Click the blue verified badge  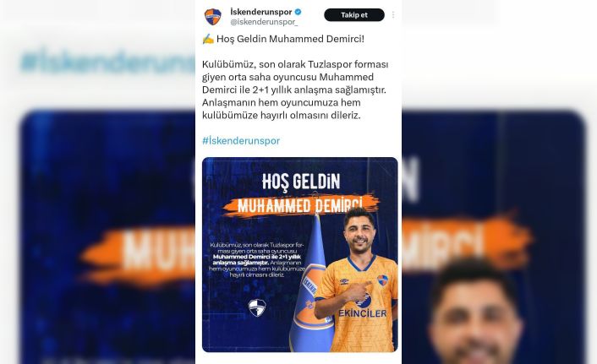(298, 12)
